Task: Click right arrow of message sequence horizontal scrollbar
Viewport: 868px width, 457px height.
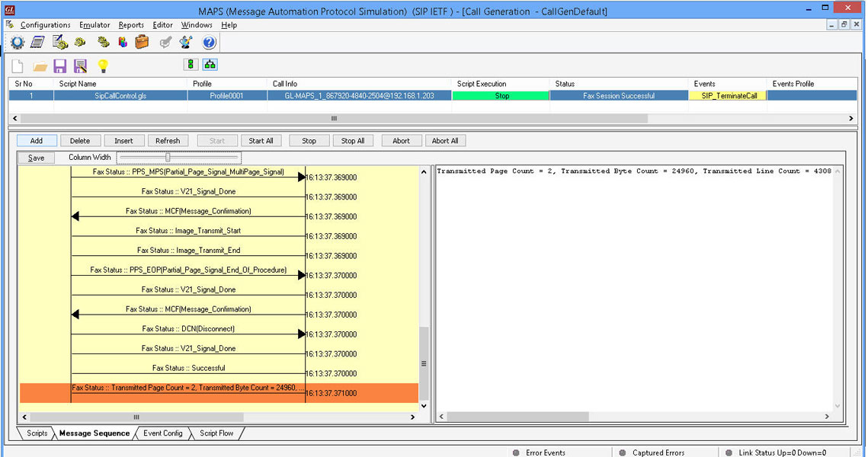Action: tap(412, 417)
